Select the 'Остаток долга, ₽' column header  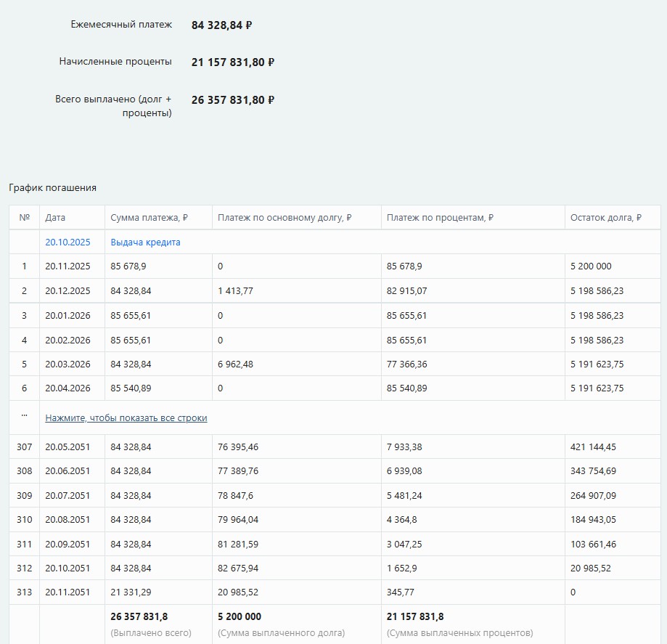tap(605, 218)
